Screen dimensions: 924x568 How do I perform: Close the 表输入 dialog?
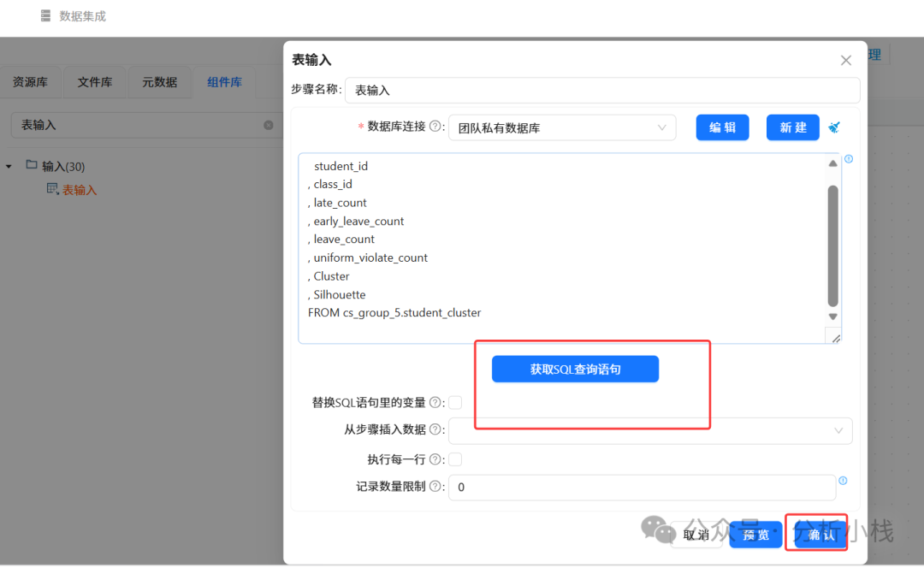tap(845, 60)
